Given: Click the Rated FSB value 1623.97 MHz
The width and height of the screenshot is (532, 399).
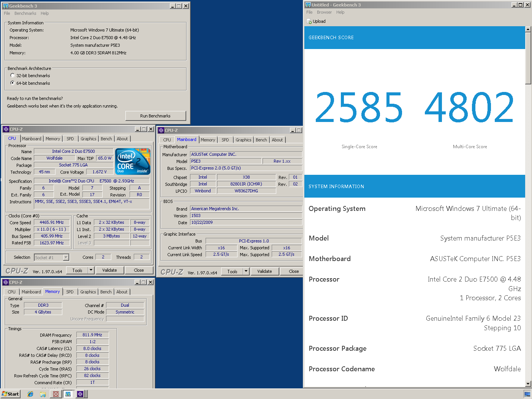Looking at the screenshot, I should (x=52, y=243).
